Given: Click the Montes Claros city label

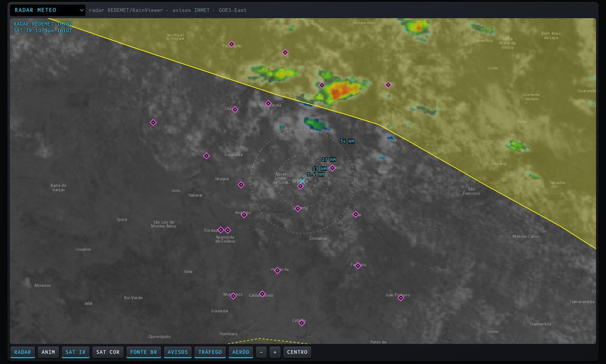Looking at the screenshot, I should tap(526, 236).
